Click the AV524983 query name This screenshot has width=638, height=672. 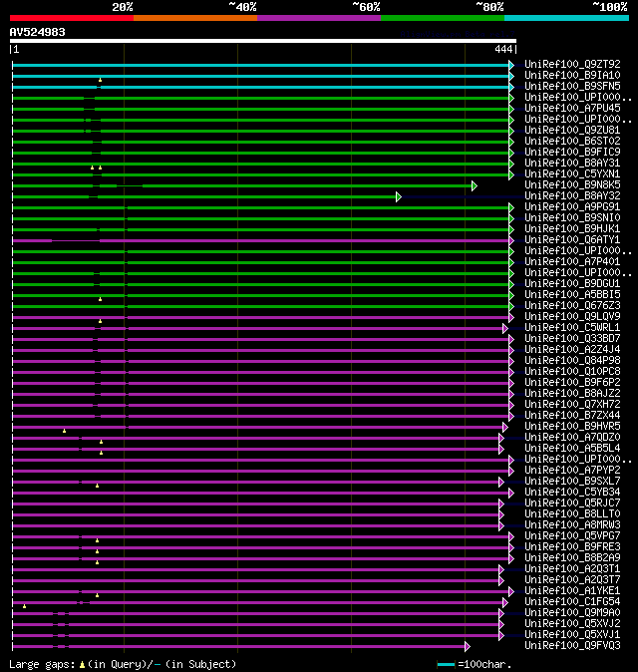click(37, 32)
